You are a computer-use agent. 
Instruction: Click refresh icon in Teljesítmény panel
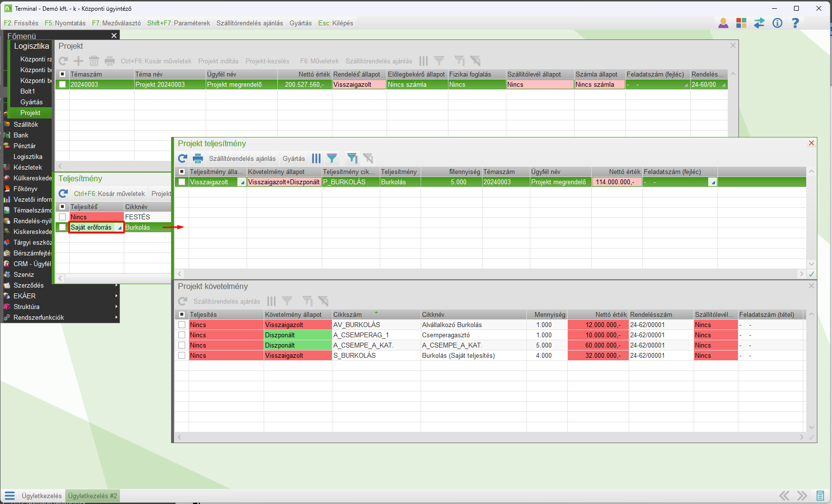coord(63,194)
